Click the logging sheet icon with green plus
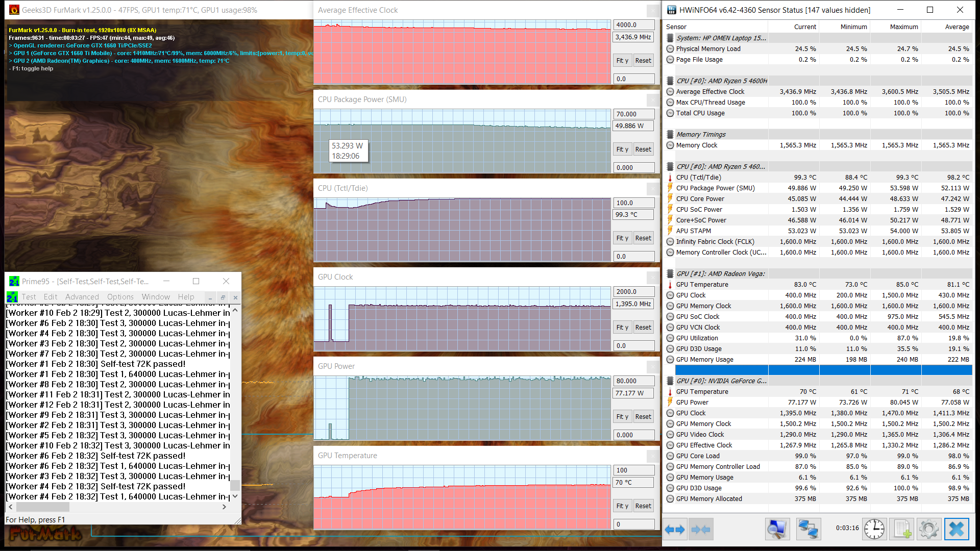 [901, 529]
